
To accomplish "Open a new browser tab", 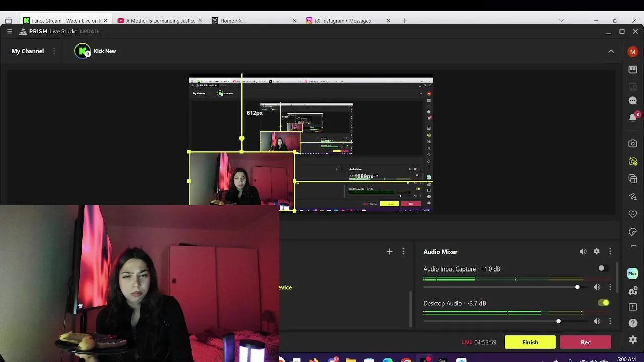I will tap(404, 21).
